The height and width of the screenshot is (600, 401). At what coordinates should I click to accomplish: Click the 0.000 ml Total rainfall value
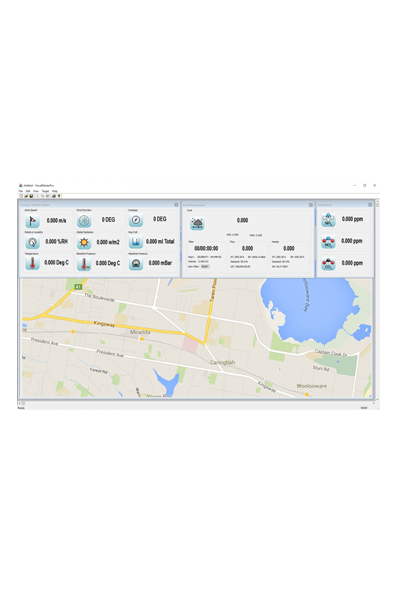pyautogui.click(x=160, y=242)
